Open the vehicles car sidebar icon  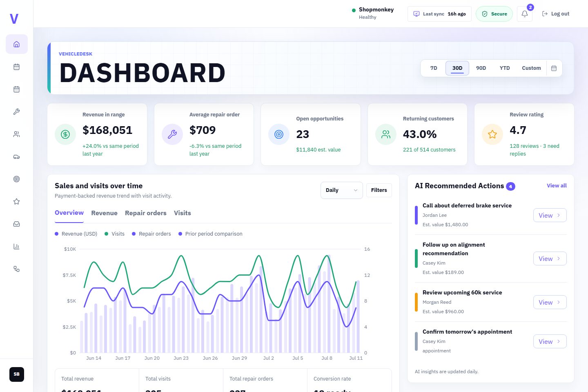point(16,156)
